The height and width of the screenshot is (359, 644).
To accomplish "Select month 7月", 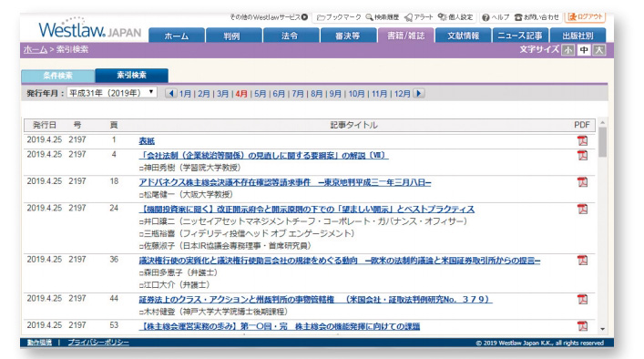I will point(298,94).
